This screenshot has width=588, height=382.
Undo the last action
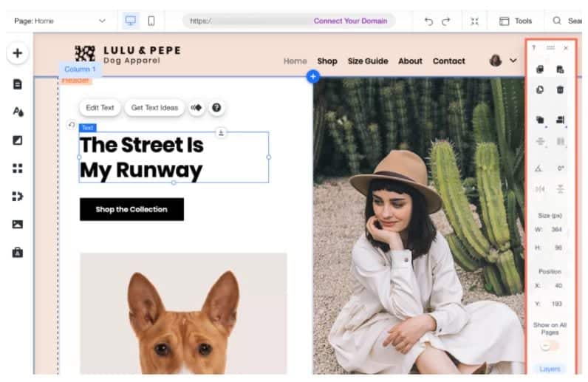point(428,21)
